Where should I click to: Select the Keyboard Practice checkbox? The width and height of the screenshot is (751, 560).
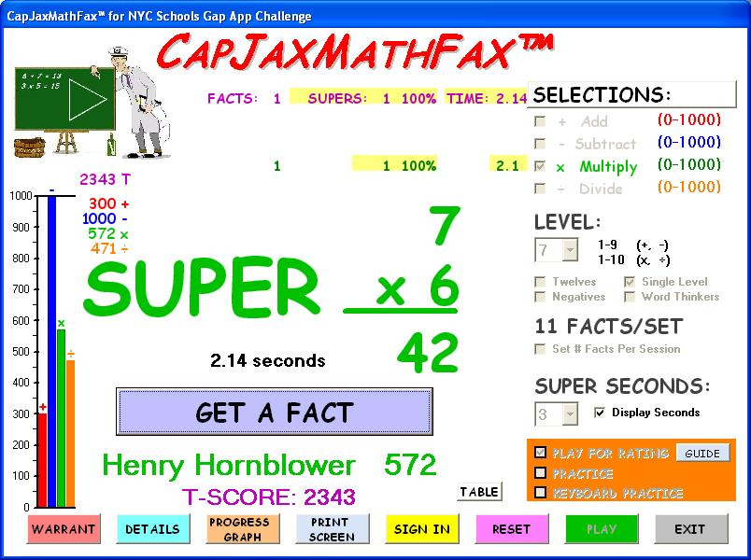(540, 493)
